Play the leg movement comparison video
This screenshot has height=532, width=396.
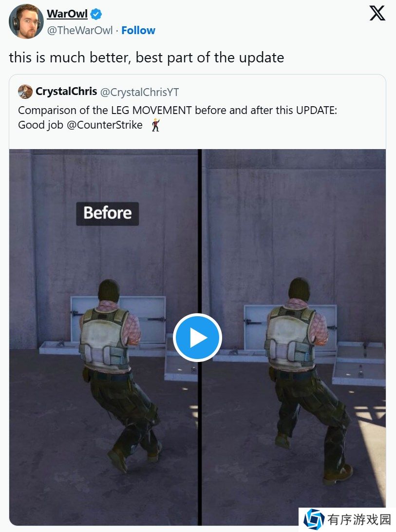(x=197, y=338)
